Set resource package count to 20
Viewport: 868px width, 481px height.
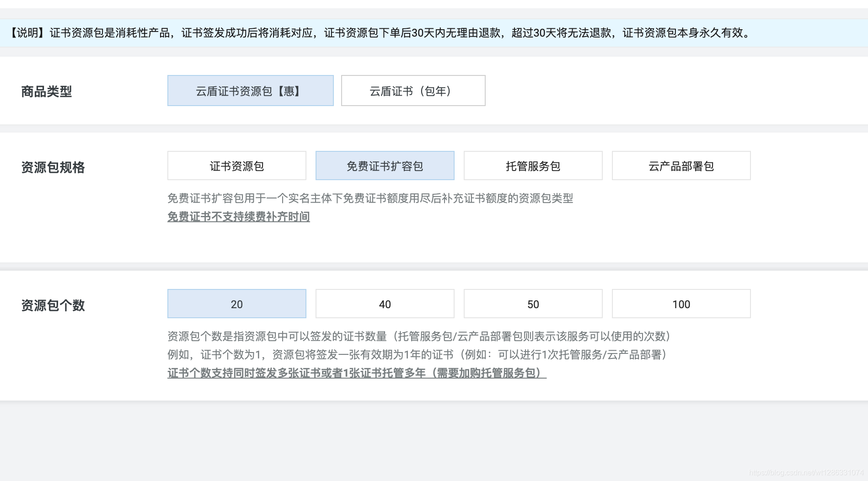click(236, 304)
